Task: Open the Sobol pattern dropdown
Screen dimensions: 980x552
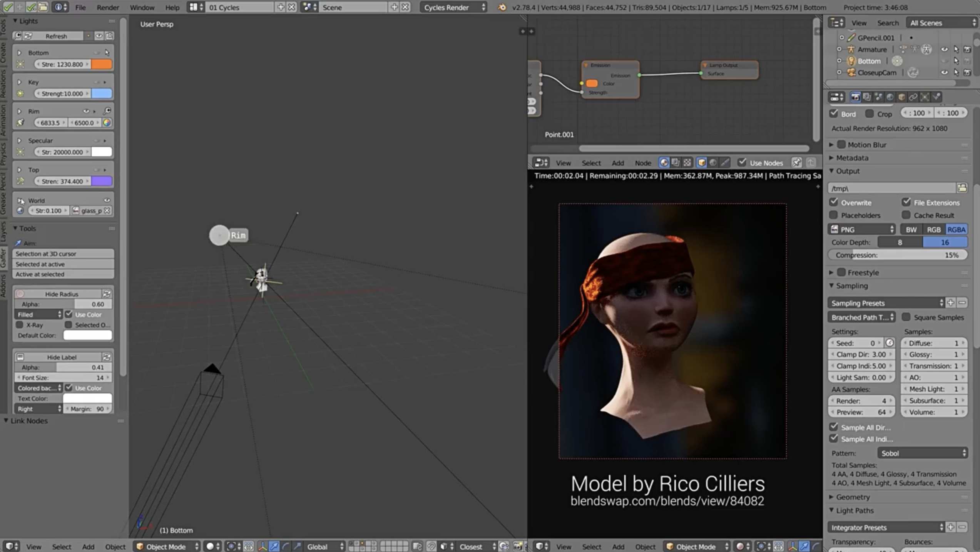Action: (922, 453)
